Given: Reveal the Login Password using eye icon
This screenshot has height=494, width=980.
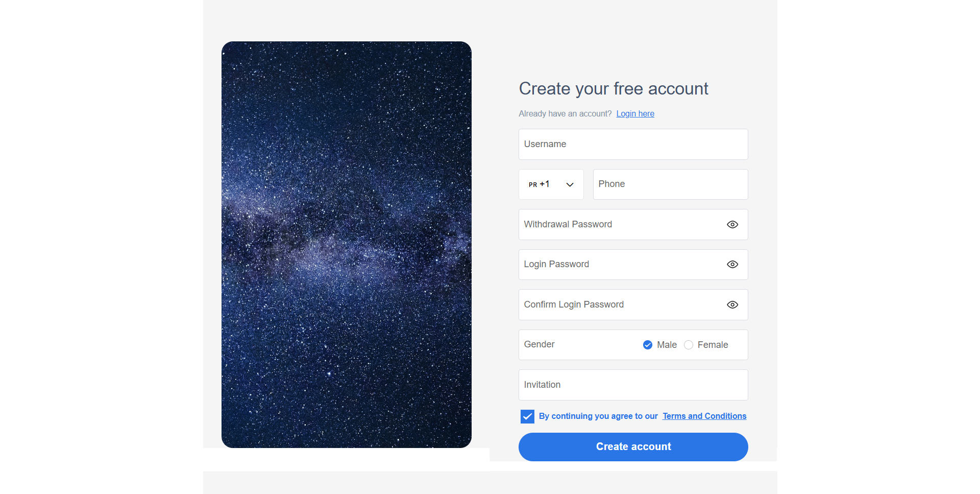Looking at the screenshot, I should tap(732, 265).
